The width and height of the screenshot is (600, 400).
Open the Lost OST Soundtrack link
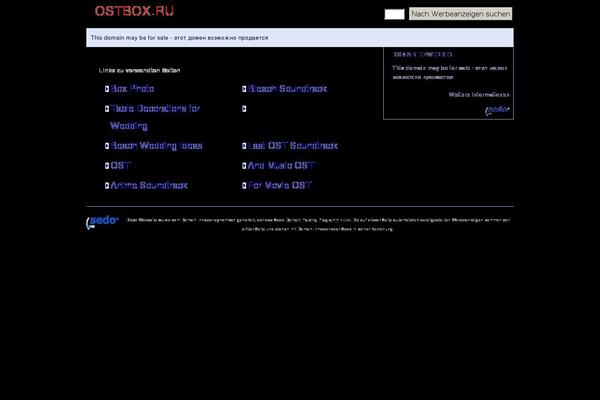(293, 146)
